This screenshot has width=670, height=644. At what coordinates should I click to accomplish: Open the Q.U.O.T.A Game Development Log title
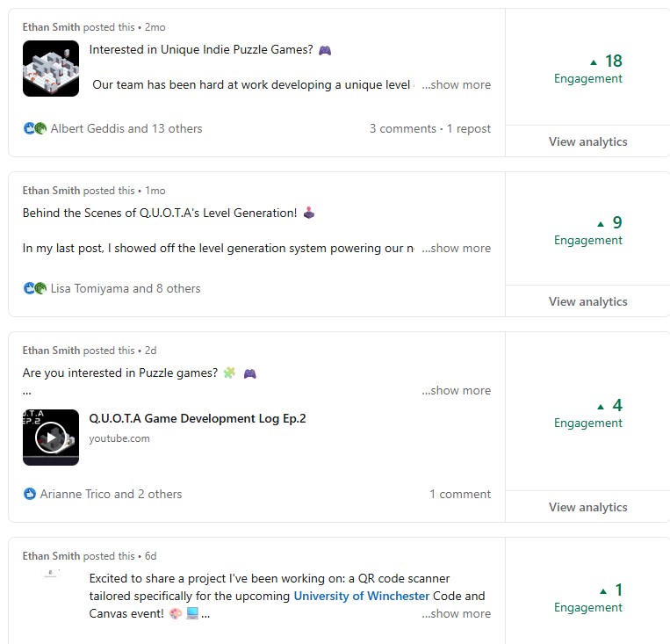point(198,418)
